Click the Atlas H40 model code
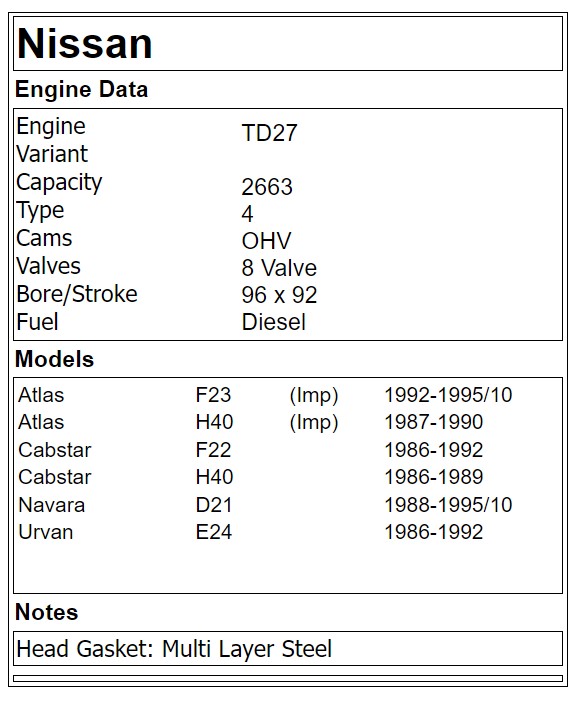The height and width of the screenshot is (710, 574). tap(214, 422)
